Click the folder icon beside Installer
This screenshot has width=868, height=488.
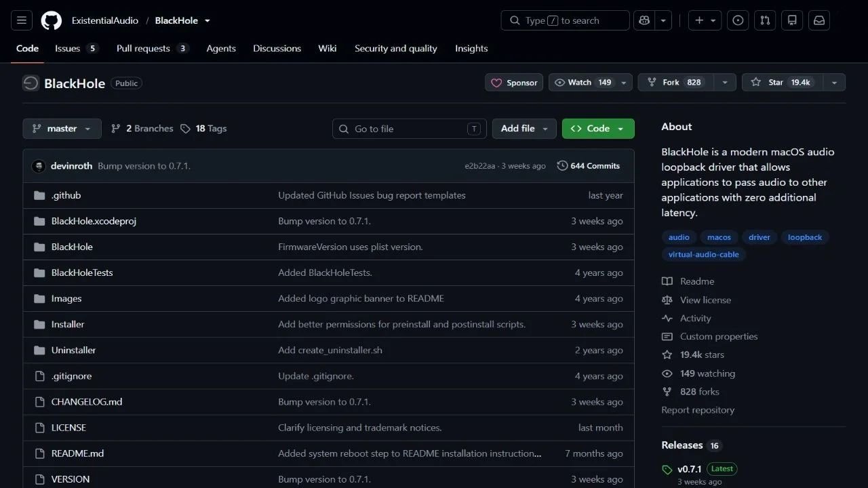coord(39,324)
